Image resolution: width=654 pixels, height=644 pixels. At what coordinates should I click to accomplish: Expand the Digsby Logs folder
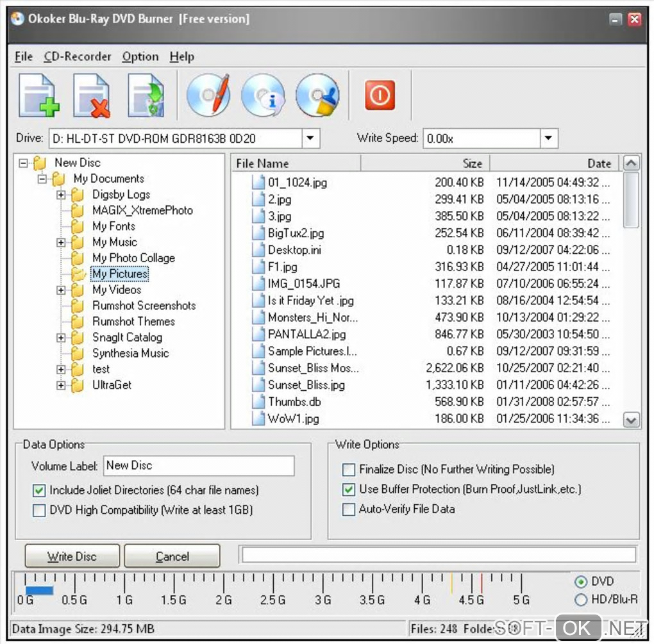coord(61,195)
